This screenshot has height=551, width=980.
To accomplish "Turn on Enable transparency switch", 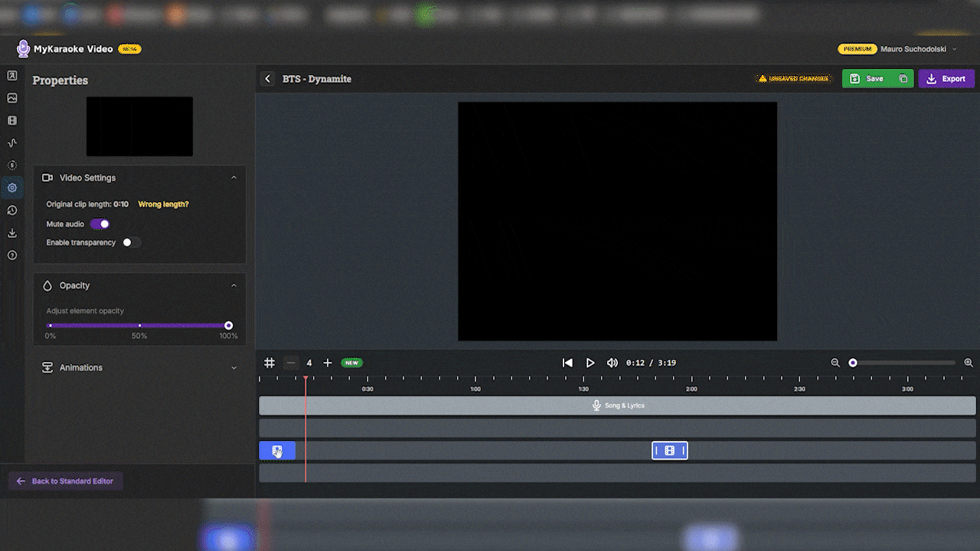I will point(132,243).
